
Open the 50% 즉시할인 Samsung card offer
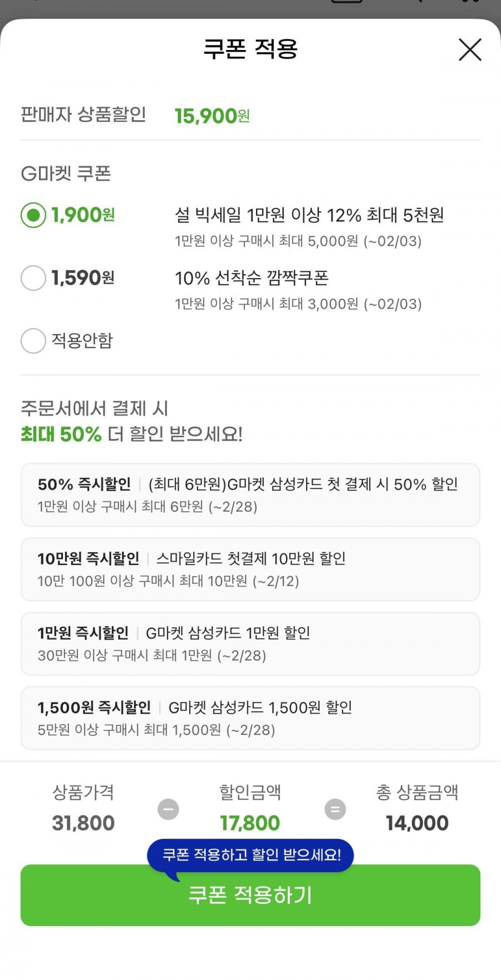pyautogui.click(x=250, y=495)
